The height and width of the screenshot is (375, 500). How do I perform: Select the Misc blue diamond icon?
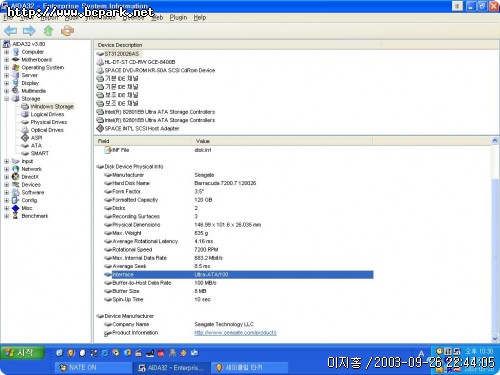click(16, 208)
